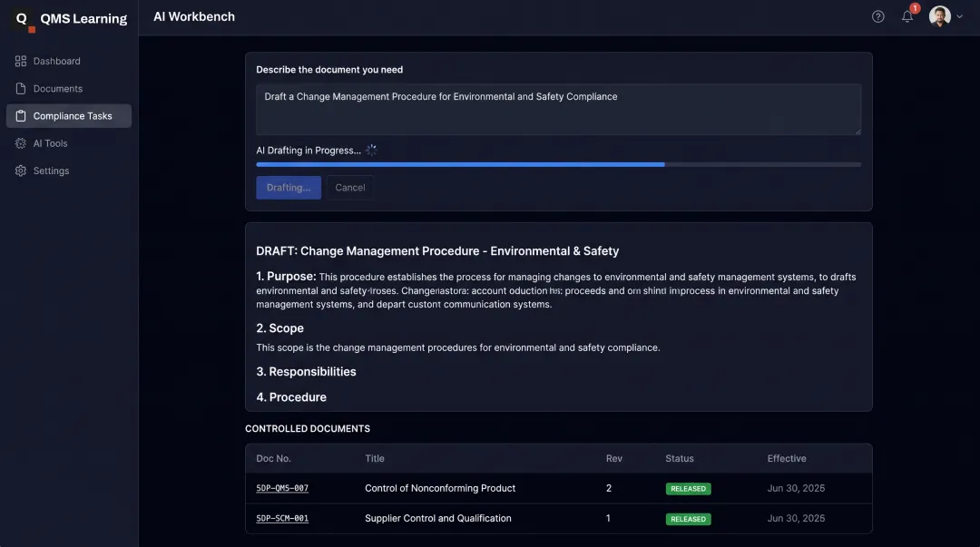Click effective date of SOP-QMS-007
Image resolution: width=980 pixels, height=547 pixels.
[x=796, y=488]
